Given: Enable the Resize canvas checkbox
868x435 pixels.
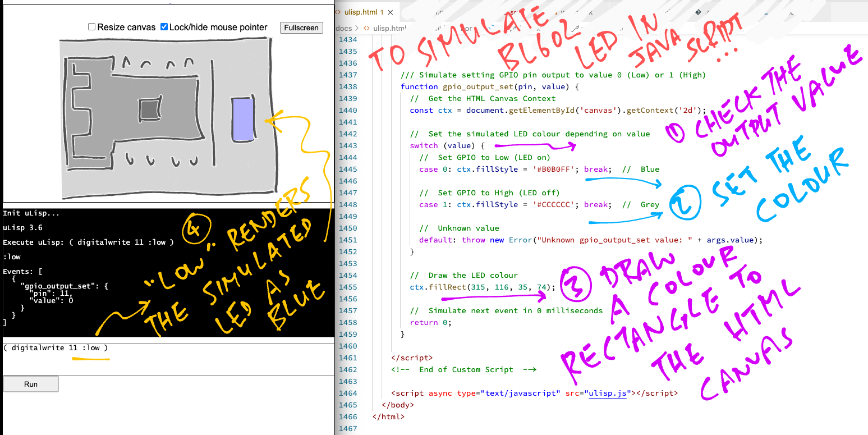Looking at the screenshot, I should (x=92, y=27).
